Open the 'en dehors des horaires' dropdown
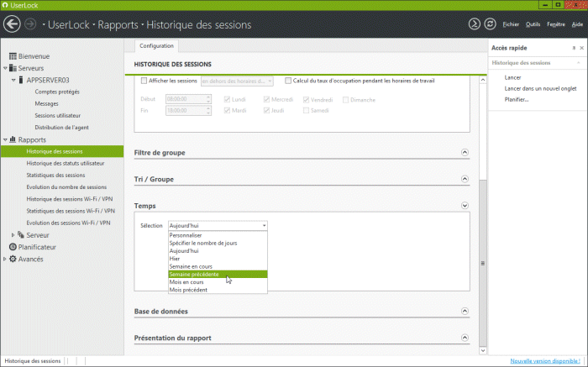 pos(237,81)
